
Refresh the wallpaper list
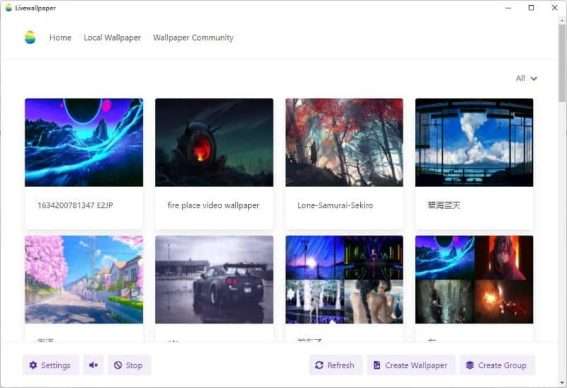coord(335,365)
